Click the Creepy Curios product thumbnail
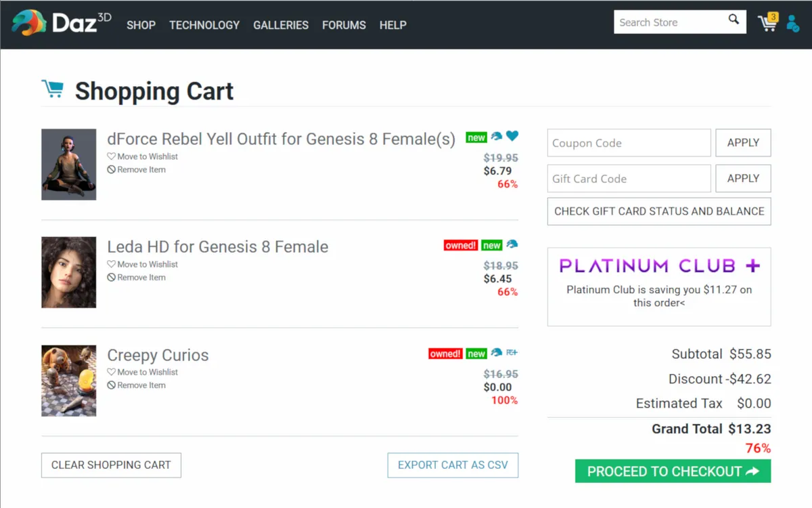 pos(68,380)
